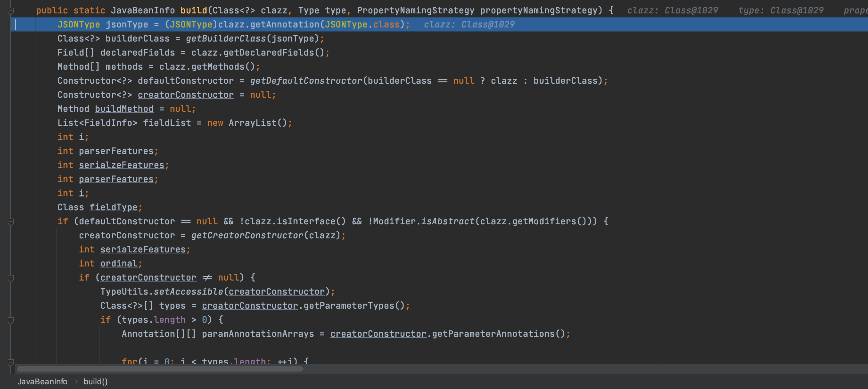Click the horizontal scrollbar thumb
Screen dimensions: 868x389
point(160,369)
